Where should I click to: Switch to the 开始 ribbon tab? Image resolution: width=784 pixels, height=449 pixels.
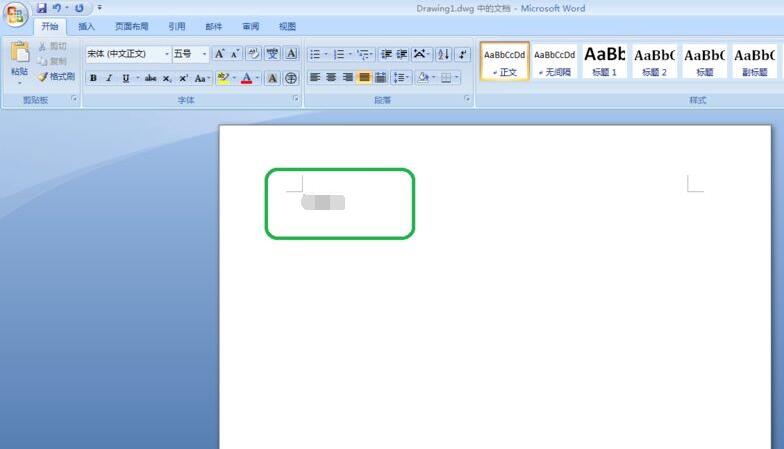click(x=50, y=26)
